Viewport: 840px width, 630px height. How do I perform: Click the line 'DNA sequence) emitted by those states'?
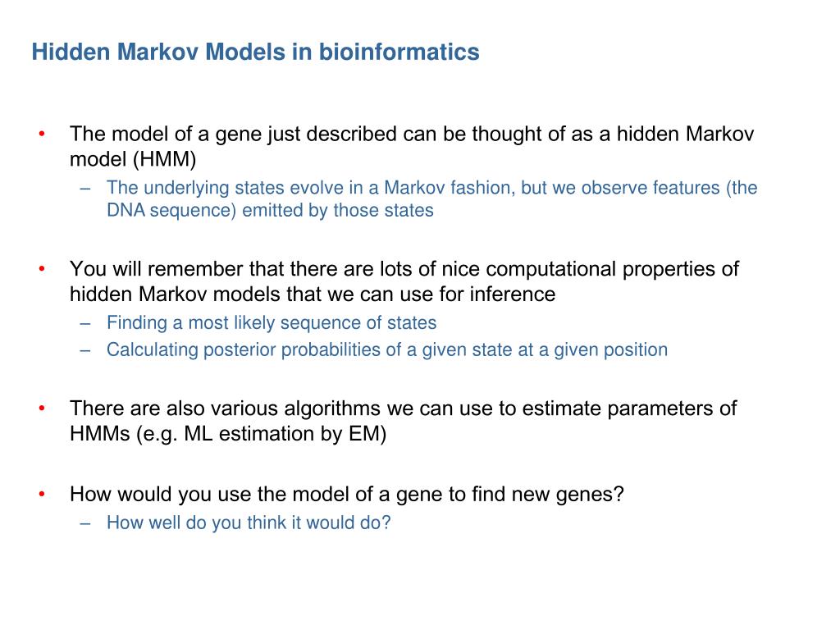tap(270, 210)
